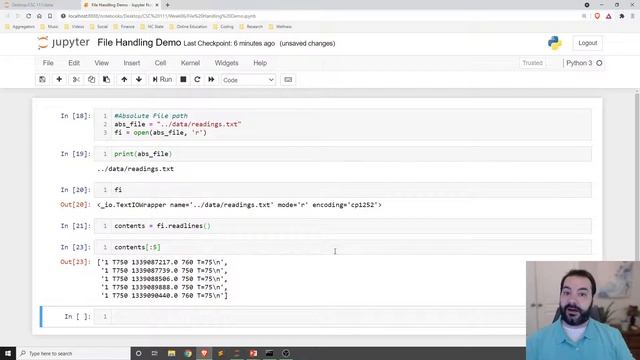Close the File Handling Demo tab
The height and width of the screenshot is (360, 640).
pos(157,5)
